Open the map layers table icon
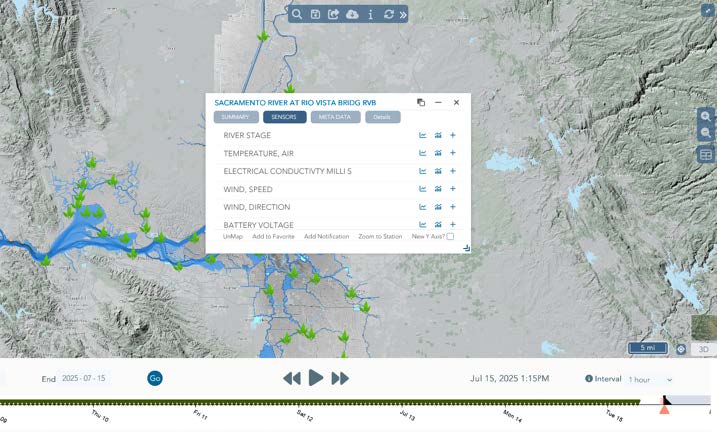 (x=706, y=155)
